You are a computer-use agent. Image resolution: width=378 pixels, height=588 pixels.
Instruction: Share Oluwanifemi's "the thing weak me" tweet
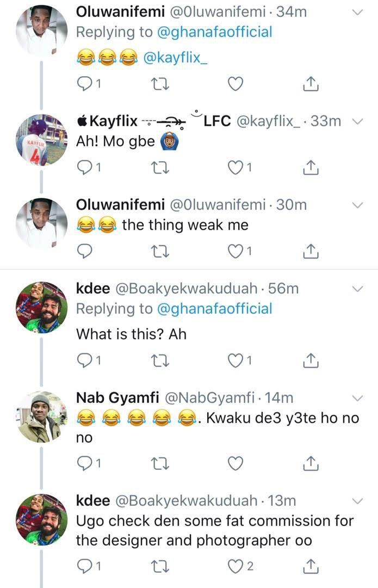(x=309, y=251)
